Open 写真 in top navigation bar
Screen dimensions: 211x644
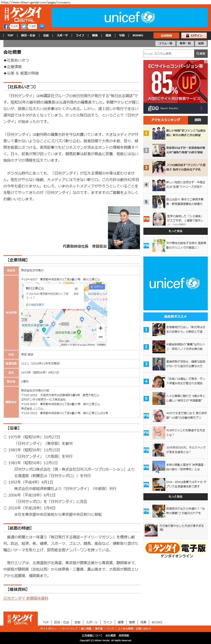[122, 35]
